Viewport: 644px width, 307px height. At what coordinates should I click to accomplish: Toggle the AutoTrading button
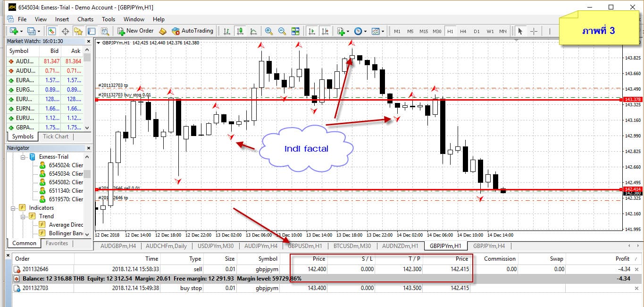[192, 31]
